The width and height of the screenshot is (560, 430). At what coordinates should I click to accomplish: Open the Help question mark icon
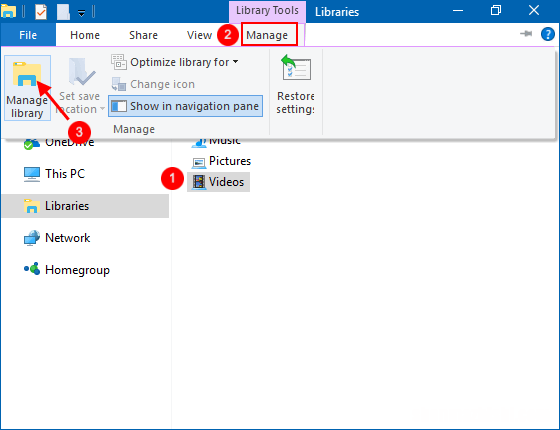[548, 34]
